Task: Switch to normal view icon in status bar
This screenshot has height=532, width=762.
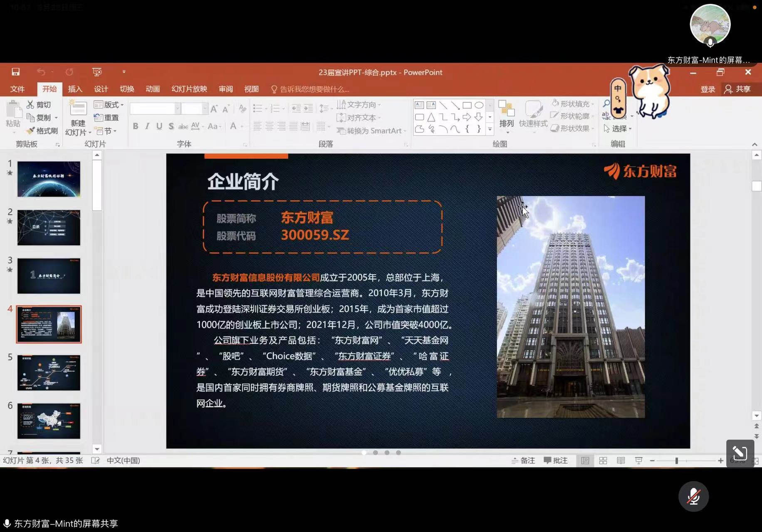Action: pyautogui.click(x=585, y=461)
